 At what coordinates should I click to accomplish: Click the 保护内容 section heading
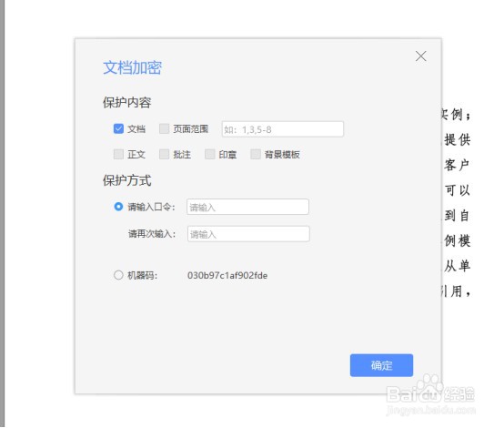click(127, 103)
